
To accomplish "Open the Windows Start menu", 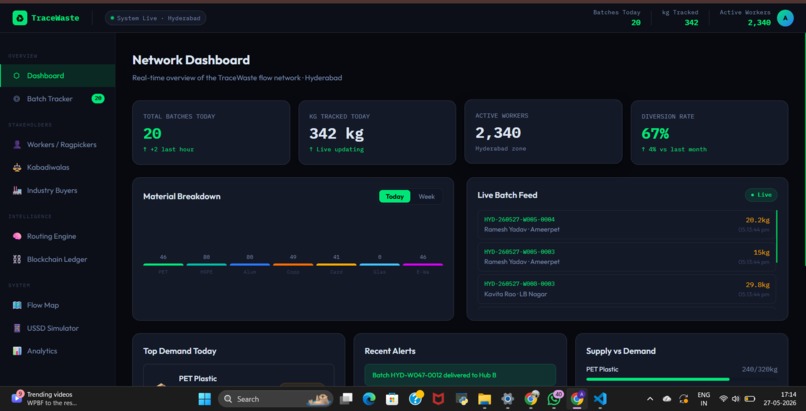I will point(205,399).
